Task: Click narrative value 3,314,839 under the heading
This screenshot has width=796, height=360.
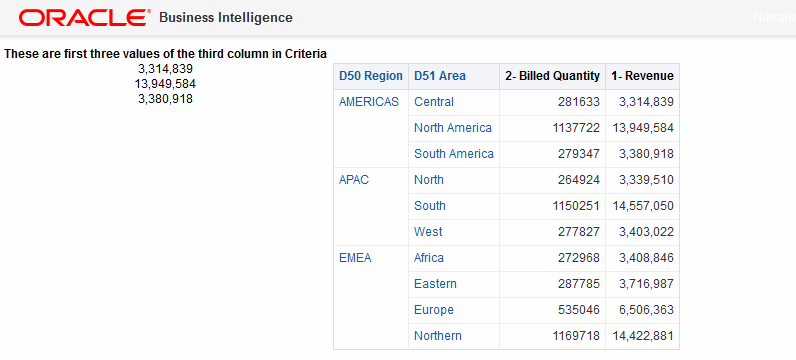Action: 165,69
